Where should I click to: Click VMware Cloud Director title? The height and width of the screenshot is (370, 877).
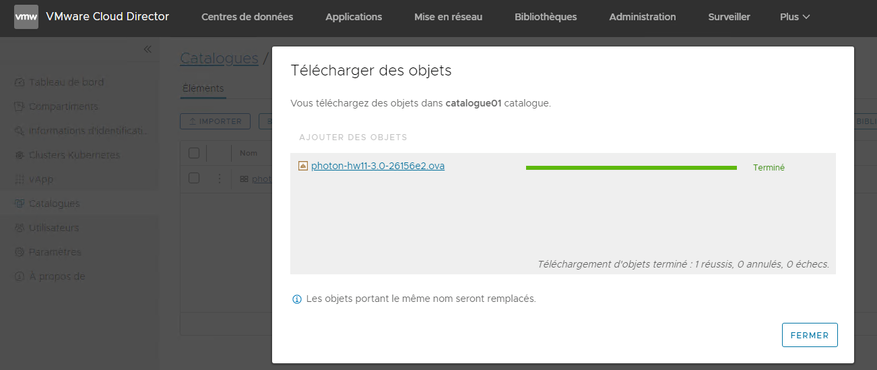(x=107, y=17)
